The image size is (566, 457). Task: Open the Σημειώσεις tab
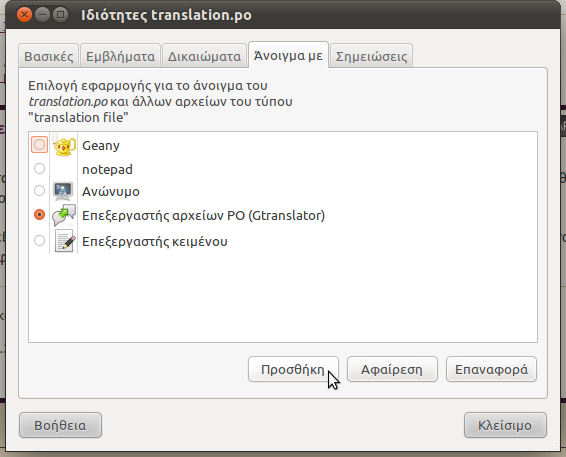coord(371,56)
